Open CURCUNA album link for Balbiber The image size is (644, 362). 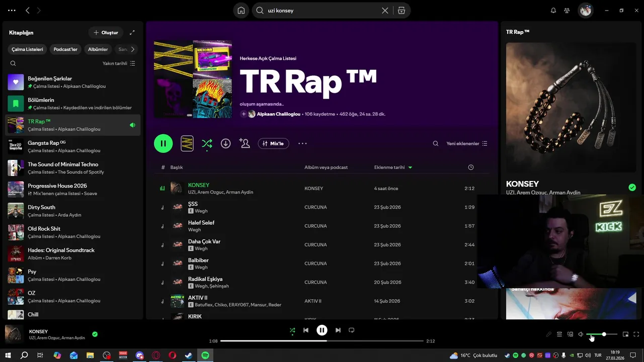point(315,263)
